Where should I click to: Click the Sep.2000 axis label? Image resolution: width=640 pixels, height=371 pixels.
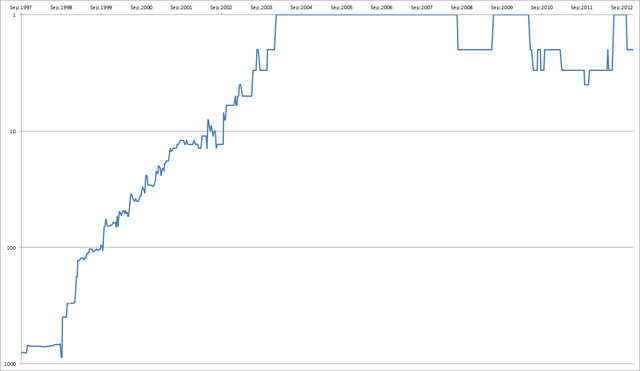pyautogui.click(x=141, y=7)
